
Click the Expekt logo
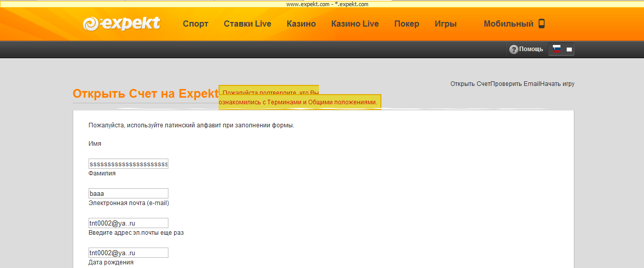[122, 24]
